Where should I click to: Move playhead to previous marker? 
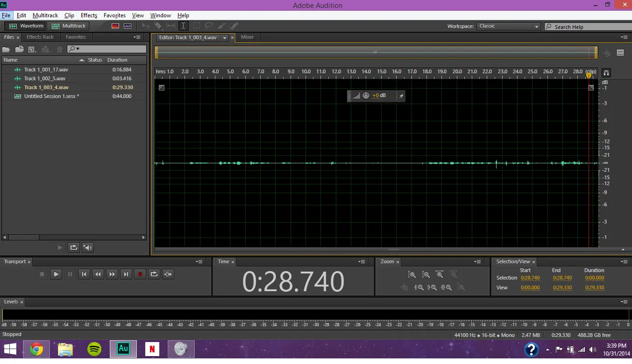tap(84, 274)
